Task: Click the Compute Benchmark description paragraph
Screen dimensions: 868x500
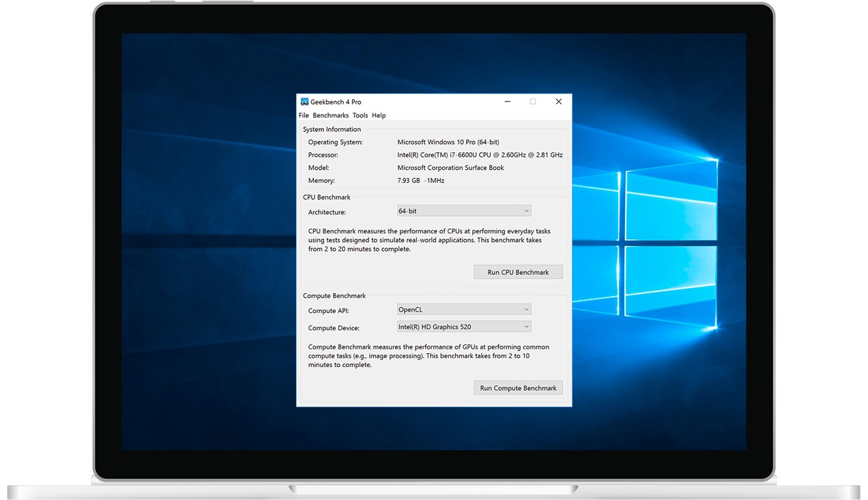Action: (x=429, y=356)
